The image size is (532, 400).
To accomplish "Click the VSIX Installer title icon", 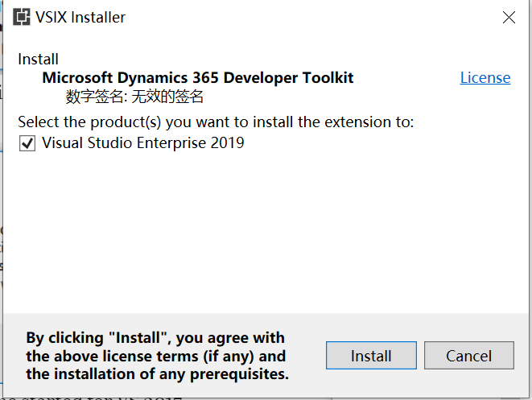I will click(x=22, y=17).
